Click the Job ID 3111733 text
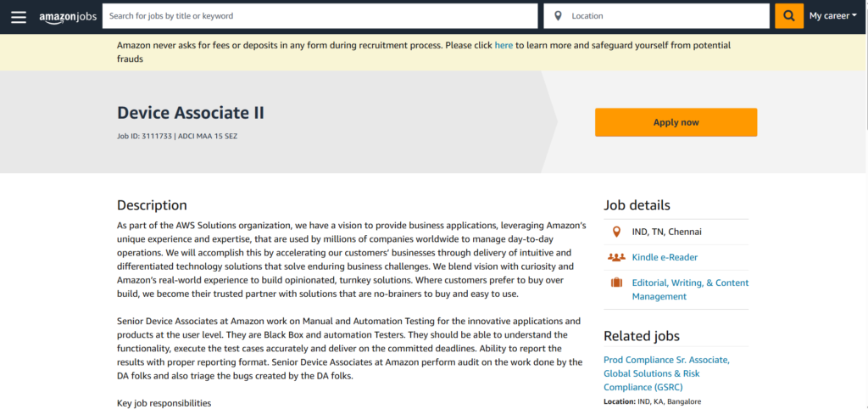Screen dimensions: 868x409 [x=144, y=136]
